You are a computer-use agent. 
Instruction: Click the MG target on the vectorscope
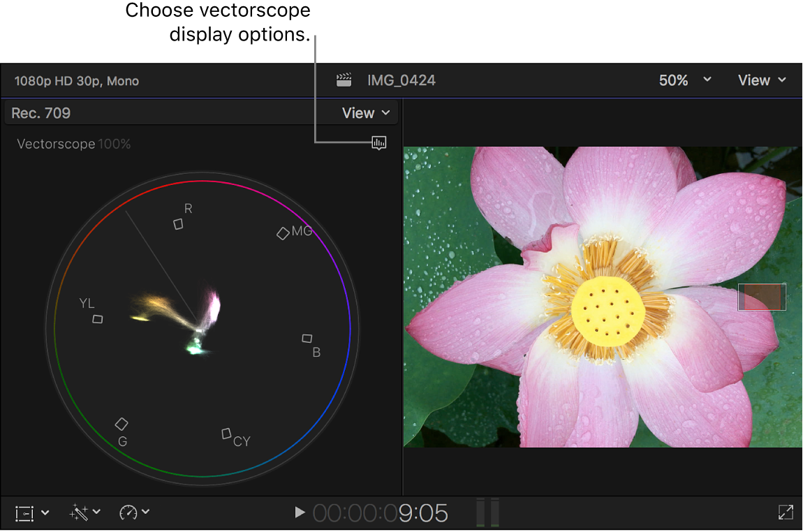pyautogui.click(x=284, y=232)
